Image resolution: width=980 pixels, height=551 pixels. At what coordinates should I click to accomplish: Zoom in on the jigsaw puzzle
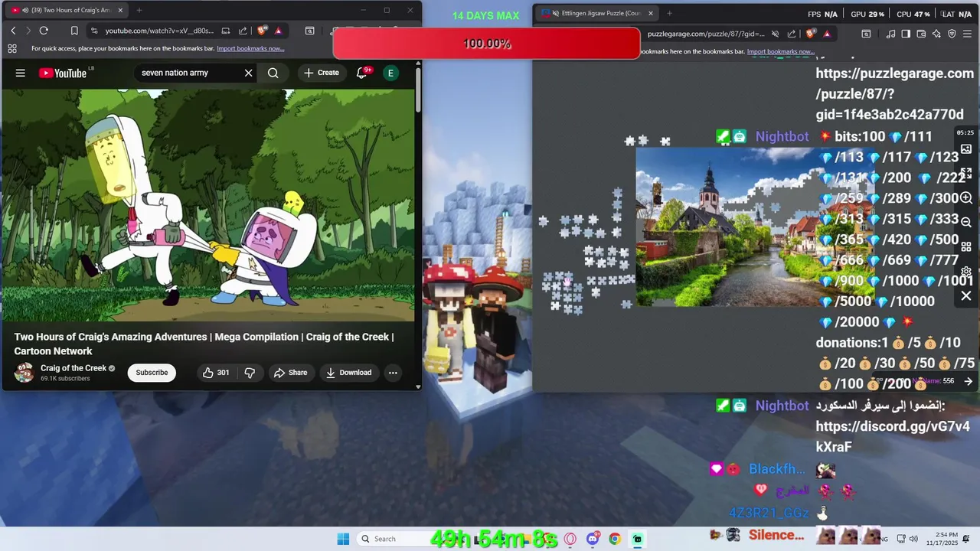tap(966, 198)
